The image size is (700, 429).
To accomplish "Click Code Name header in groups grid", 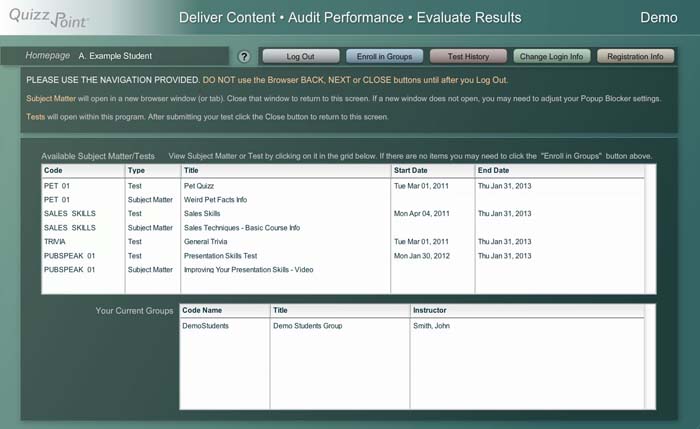I will pyautogui.click(x=225, y=310).
